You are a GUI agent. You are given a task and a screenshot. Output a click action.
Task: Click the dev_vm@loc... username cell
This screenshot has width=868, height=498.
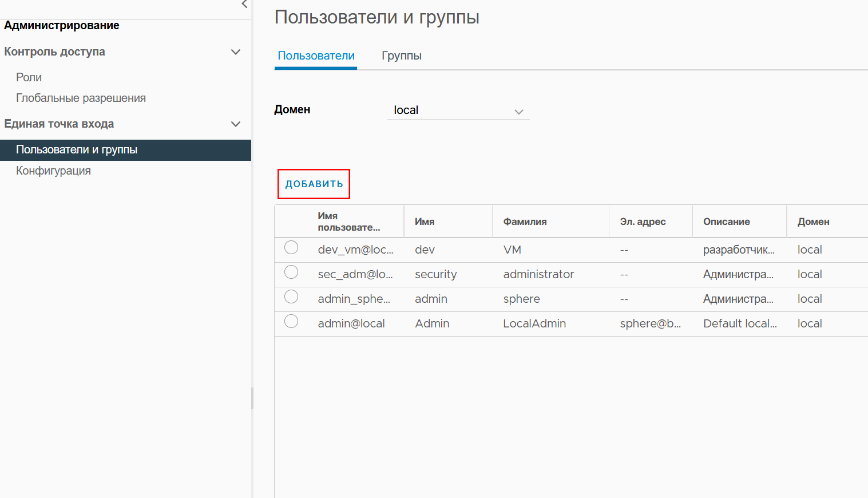(x=355, y=250)
